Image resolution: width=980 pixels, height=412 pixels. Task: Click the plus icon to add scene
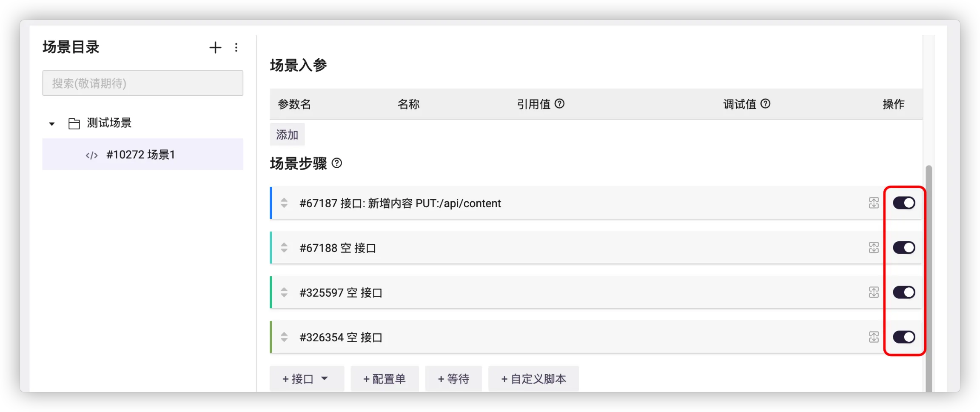215,47
